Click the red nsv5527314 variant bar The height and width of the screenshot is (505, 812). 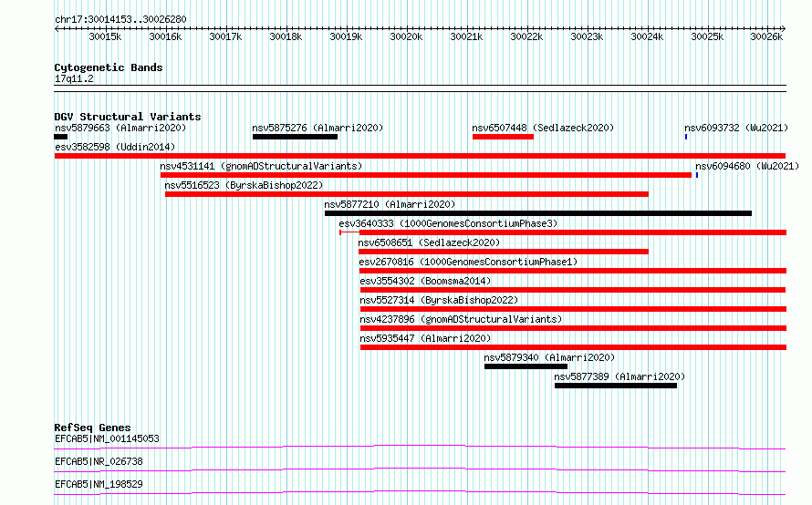click(573, 309)
